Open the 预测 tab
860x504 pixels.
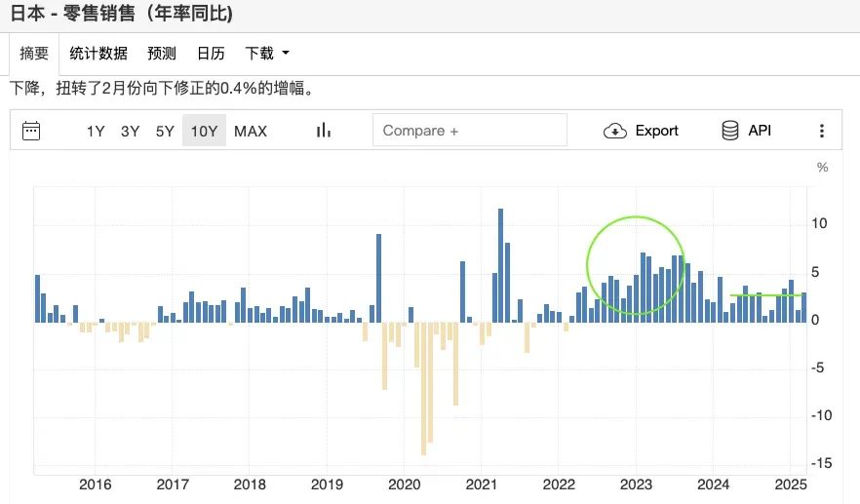click(162, 54)
